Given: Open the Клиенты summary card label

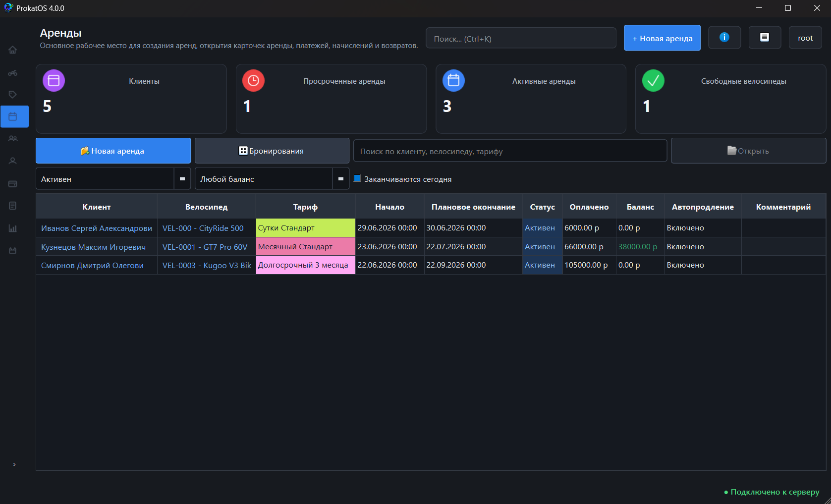Looking at the screenshot, I should coord(144,81).
